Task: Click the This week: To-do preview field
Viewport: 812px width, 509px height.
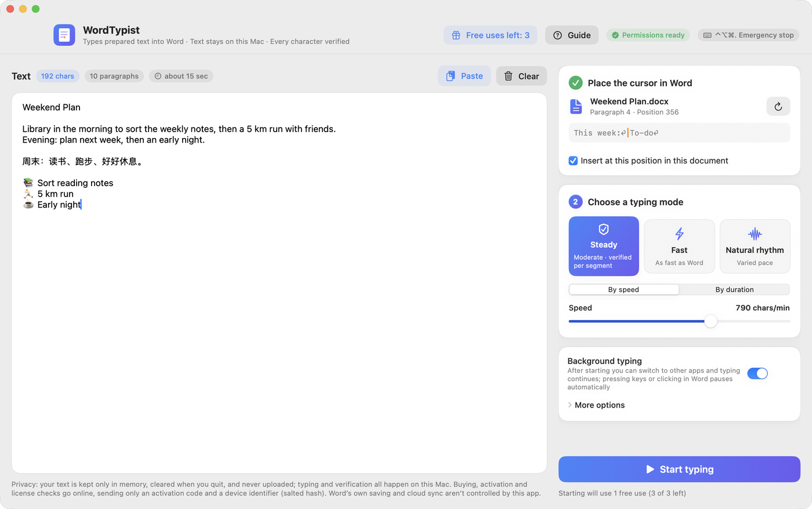Action: point(679,133)
